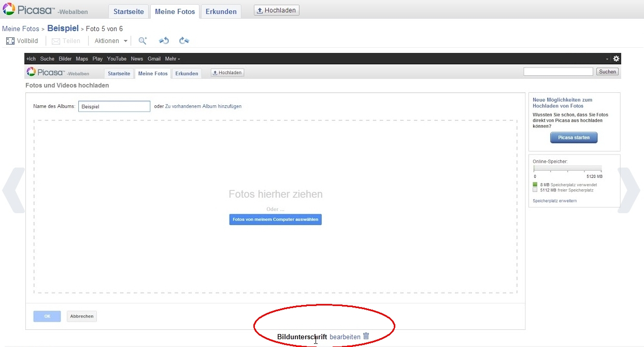Click the gear icon in the photo's black bar
The width and height of the screenshot is (644, 347).
point(616,59)
